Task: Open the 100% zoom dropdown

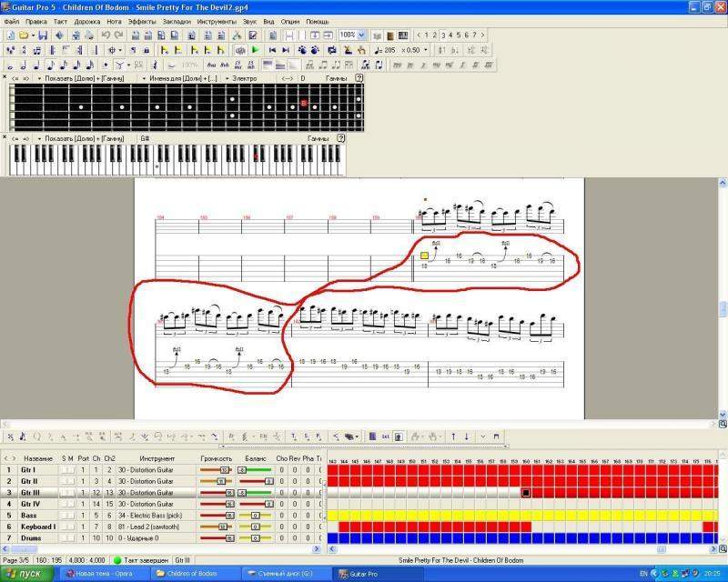Action: coord(362,35)
